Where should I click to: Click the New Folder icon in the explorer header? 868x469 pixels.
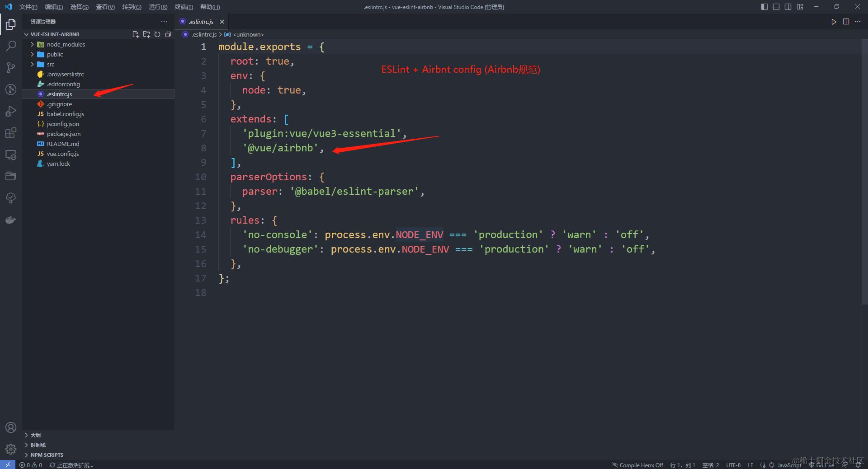pos(146,34)
